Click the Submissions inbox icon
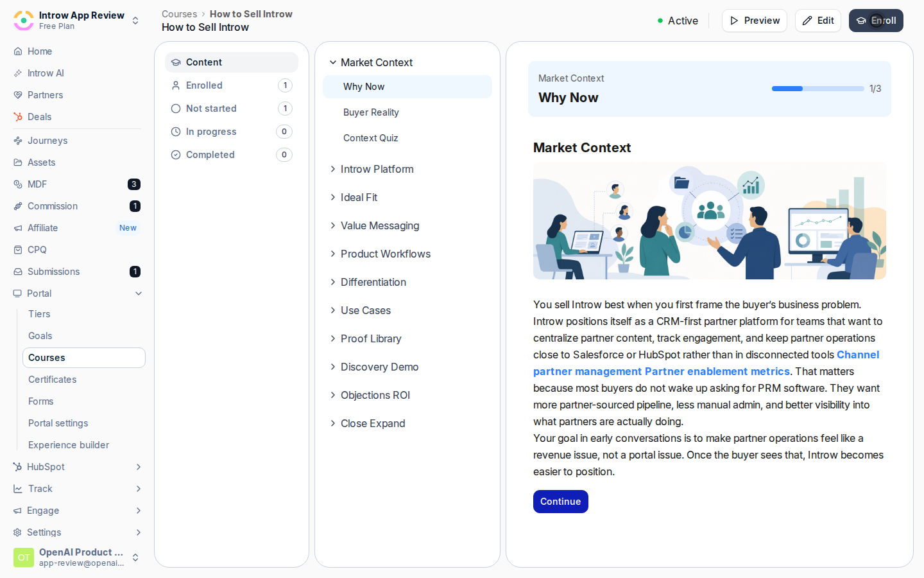924x578 pixels. tap(18, 272)
